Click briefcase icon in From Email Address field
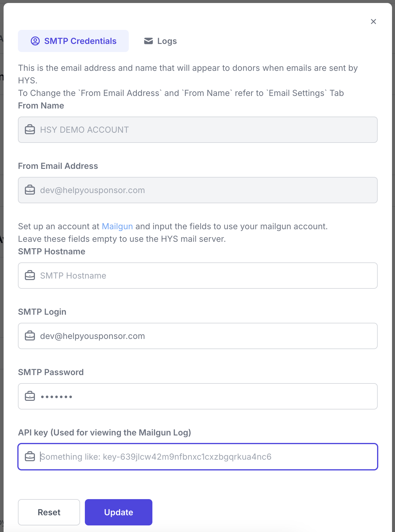Screen dimensions: 395x532 (x=30, y=190)
